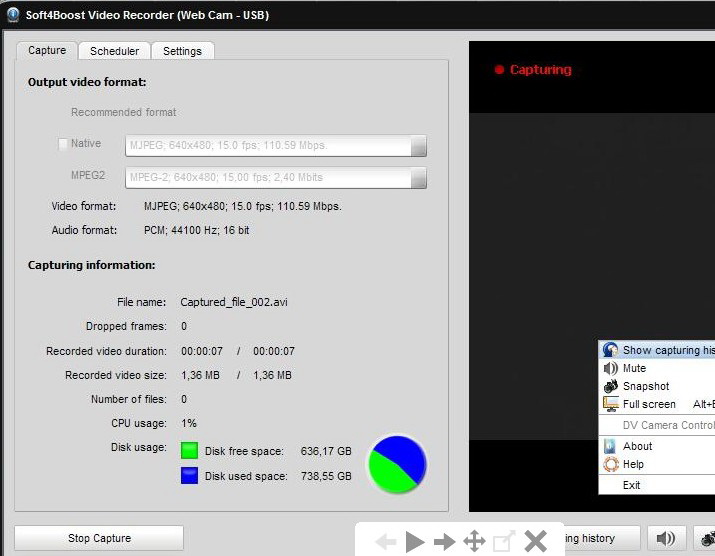Click the Video format MJPEG value text
Screen dimensions: 715x556
[243, 206]
